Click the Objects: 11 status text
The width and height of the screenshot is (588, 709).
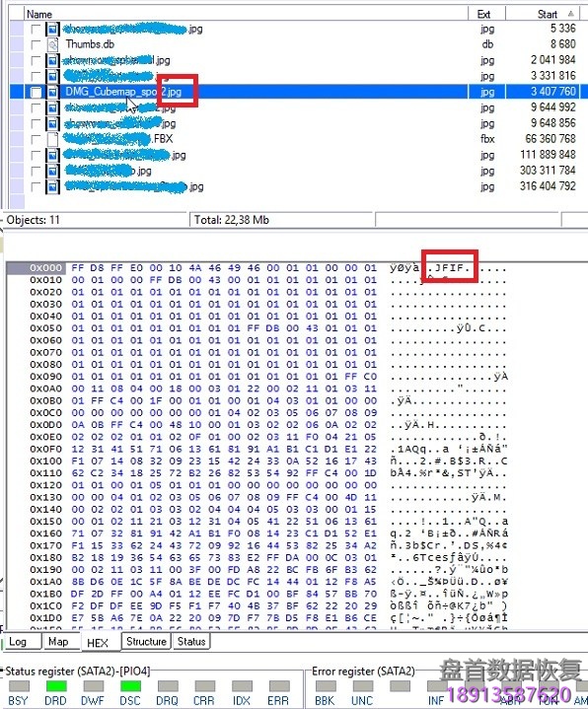click(33, 220)
